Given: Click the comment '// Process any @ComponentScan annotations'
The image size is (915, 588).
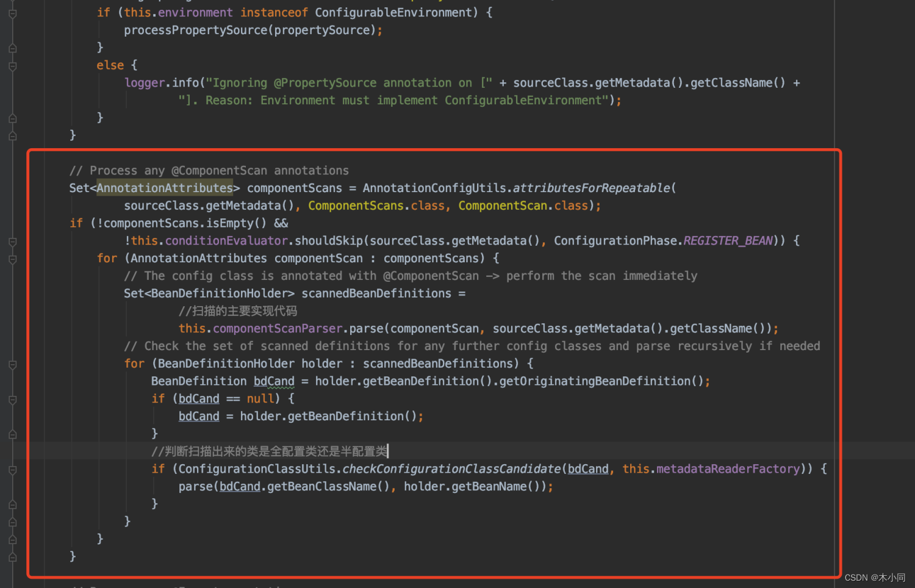Looking at the screenshot, I should click(209, 171).
